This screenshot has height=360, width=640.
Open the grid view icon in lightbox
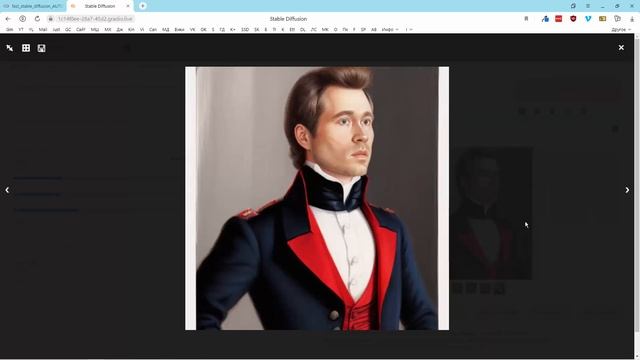pos(26,48)
